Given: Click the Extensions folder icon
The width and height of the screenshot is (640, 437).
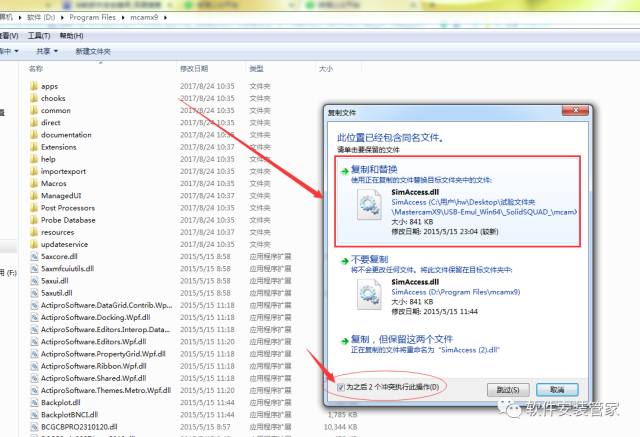Looking at the screenshot, I should click(34, 147).
